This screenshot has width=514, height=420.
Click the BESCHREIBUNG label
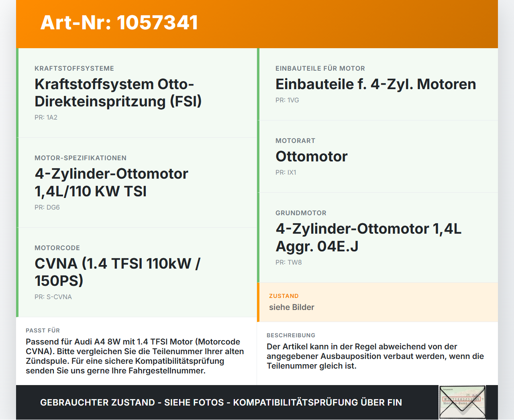(x=291, y=335)
